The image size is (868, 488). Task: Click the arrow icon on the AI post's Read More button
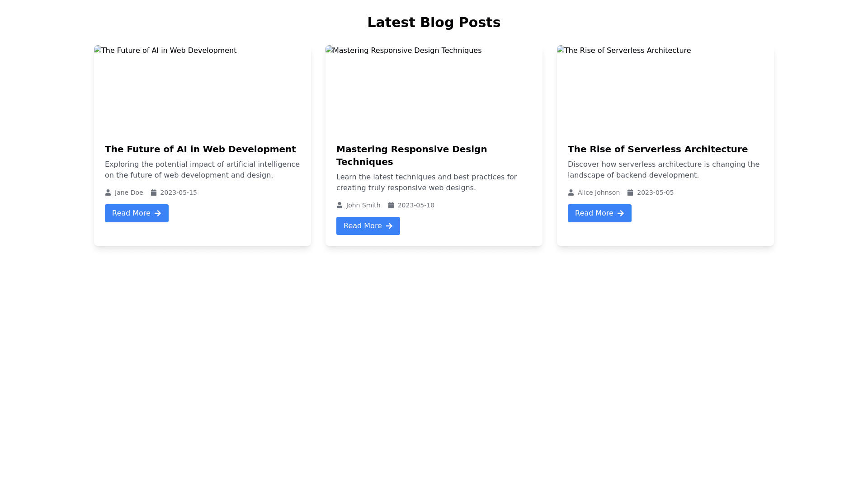(158, 213)
